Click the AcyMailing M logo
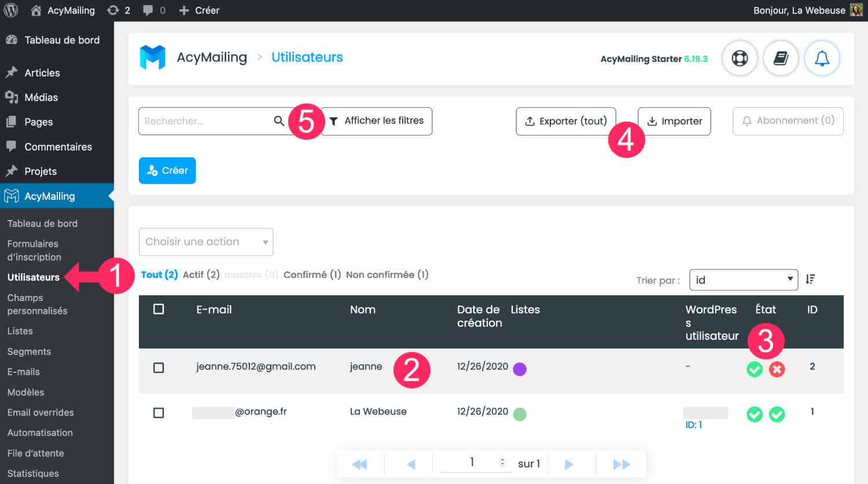Screen dimensions: 868x484 coord(153,57)
